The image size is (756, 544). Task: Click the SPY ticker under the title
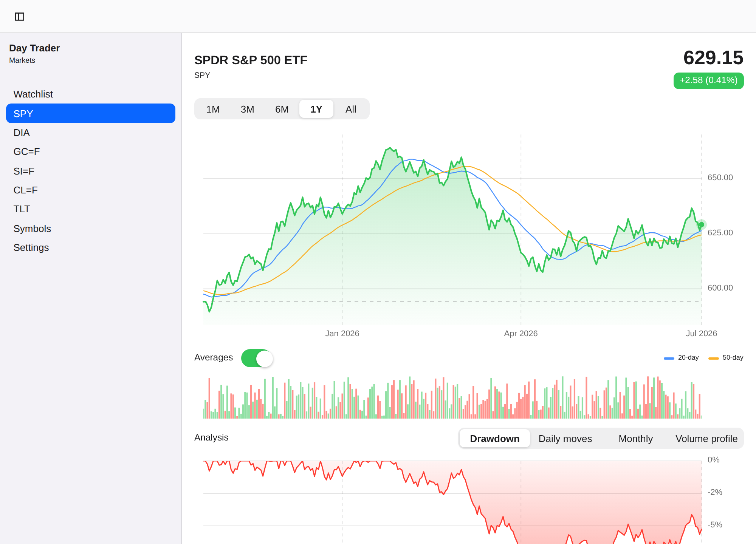[202, 75]
